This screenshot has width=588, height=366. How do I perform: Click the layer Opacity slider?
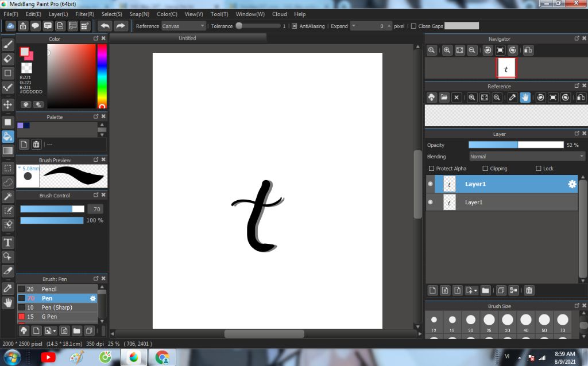click(516, 145)
